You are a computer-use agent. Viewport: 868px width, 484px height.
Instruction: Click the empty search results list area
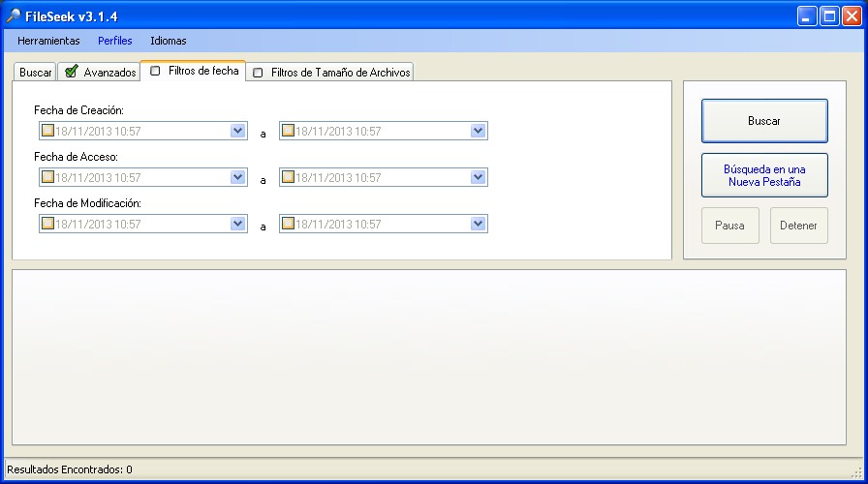pos(429,357)
